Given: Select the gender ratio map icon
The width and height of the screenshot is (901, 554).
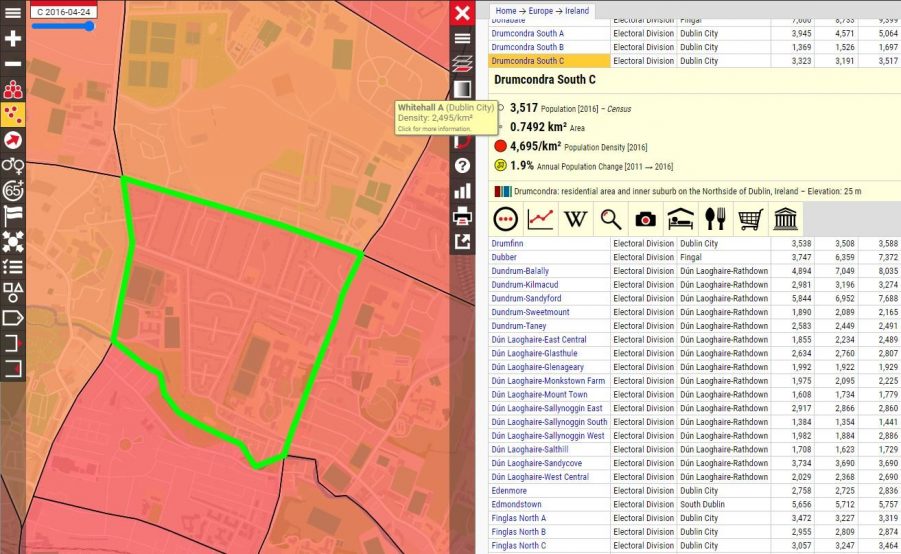Looking at the screenshot, I should tap(13, 166).
